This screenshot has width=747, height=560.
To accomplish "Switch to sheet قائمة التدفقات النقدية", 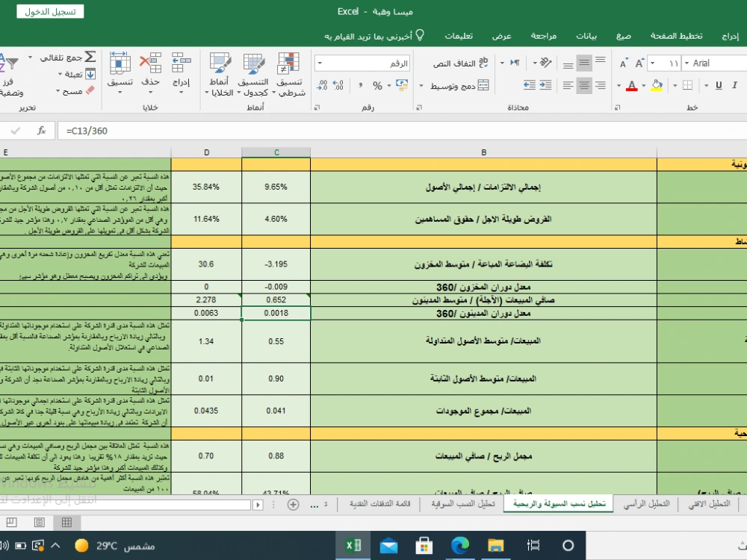I will (x=380, y=504).
